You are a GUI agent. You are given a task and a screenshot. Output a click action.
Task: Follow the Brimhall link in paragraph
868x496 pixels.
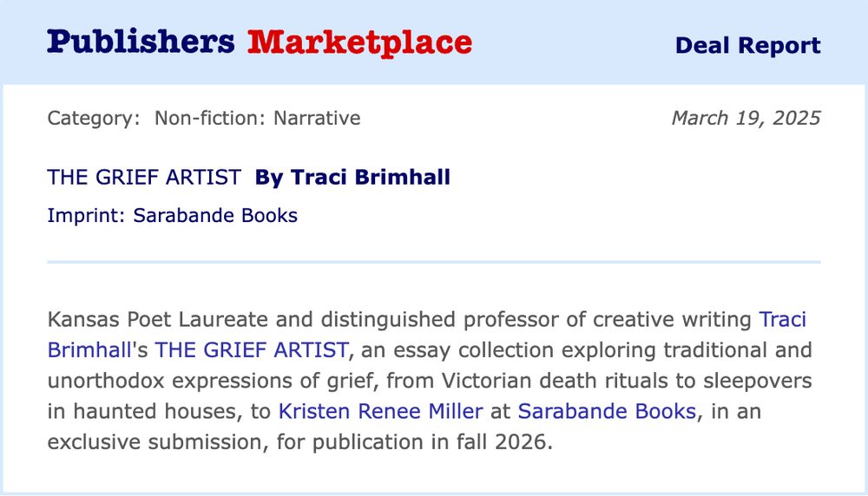(x=89, y=350)
